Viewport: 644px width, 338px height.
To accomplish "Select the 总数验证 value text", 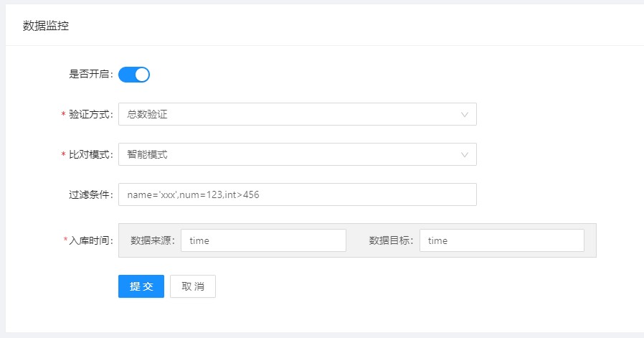I will [148, 114].
